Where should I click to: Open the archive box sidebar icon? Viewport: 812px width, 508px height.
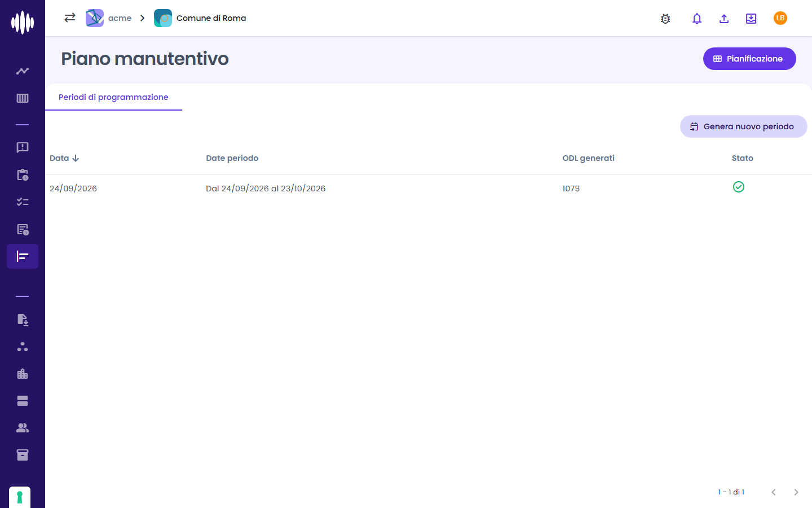pos(23,455)
